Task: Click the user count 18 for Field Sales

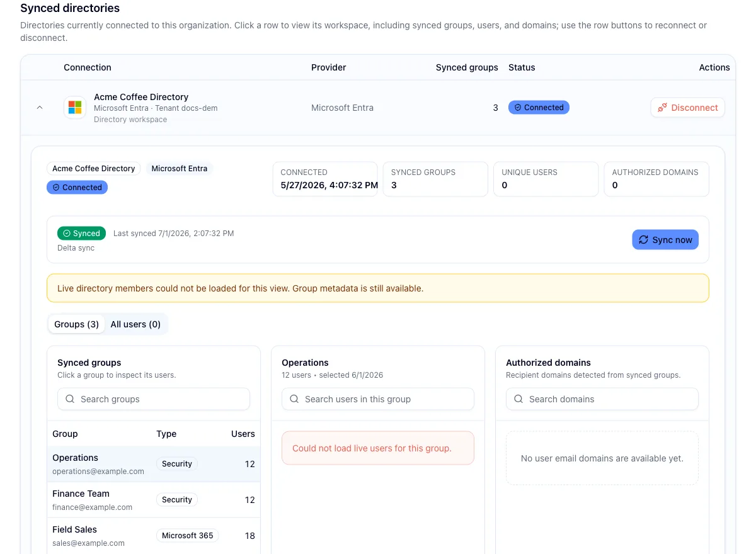Action: [x=249, y=536]
